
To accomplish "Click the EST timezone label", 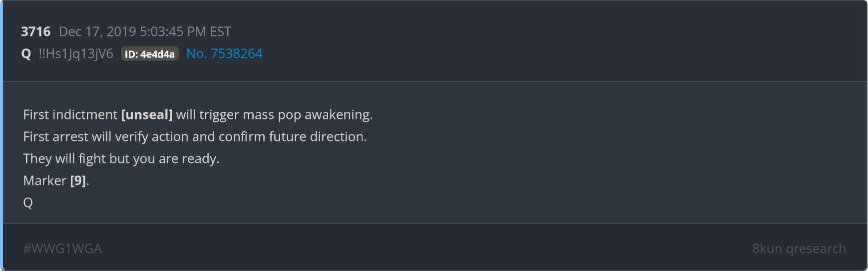I will point(220,31).
